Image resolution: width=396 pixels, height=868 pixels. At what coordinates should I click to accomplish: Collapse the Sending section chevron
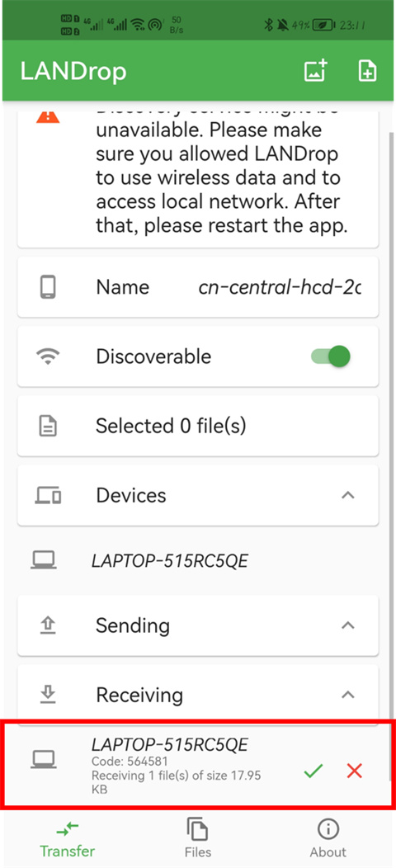coord(348,625)
